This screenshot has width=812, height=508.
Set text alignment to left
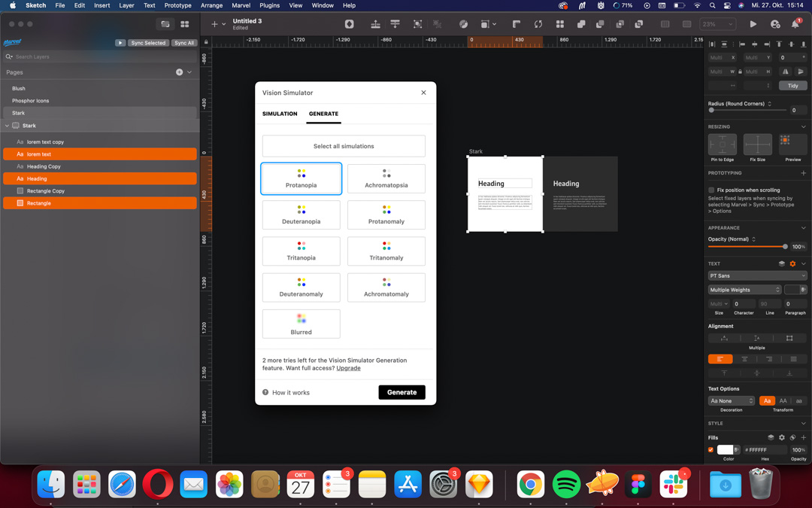[720, 359]
